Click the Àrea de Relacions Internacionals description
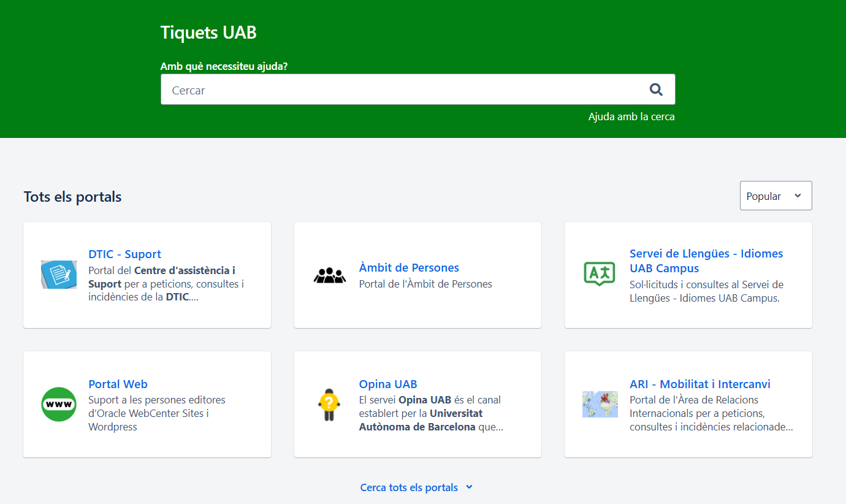The image size is (846, 504). click(x=711, y=413)
